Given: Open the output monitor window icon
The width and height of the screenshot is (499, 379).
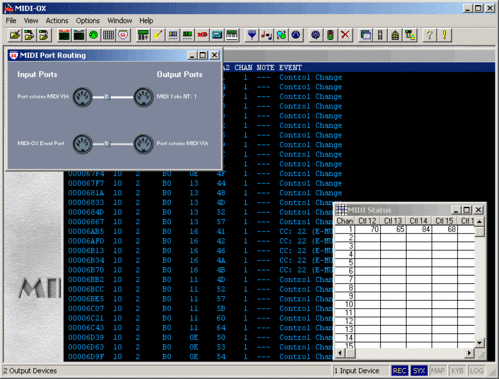Looking at the screenshot, I should [79, 35].
